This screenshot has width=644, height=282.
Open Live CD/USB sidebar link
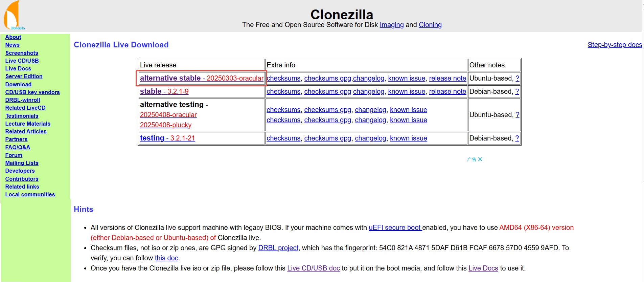point(22,61)
